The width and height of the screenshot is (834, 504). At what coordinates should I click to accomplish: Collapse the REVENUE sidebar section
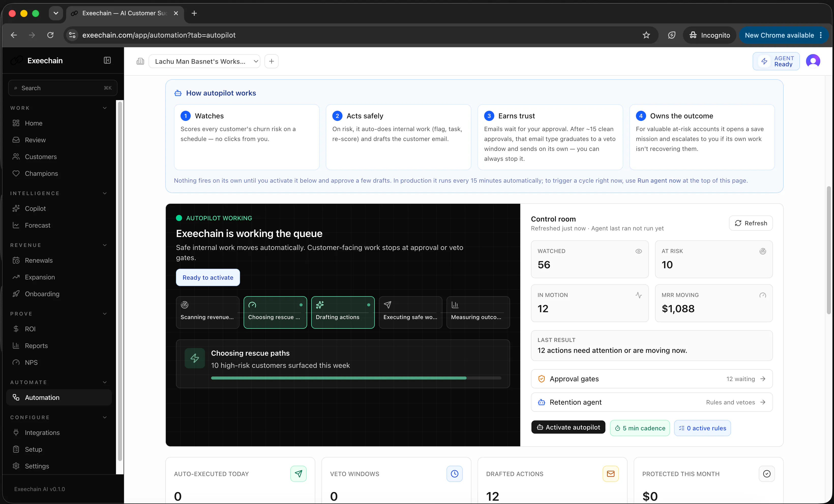[x=105, y=245]
